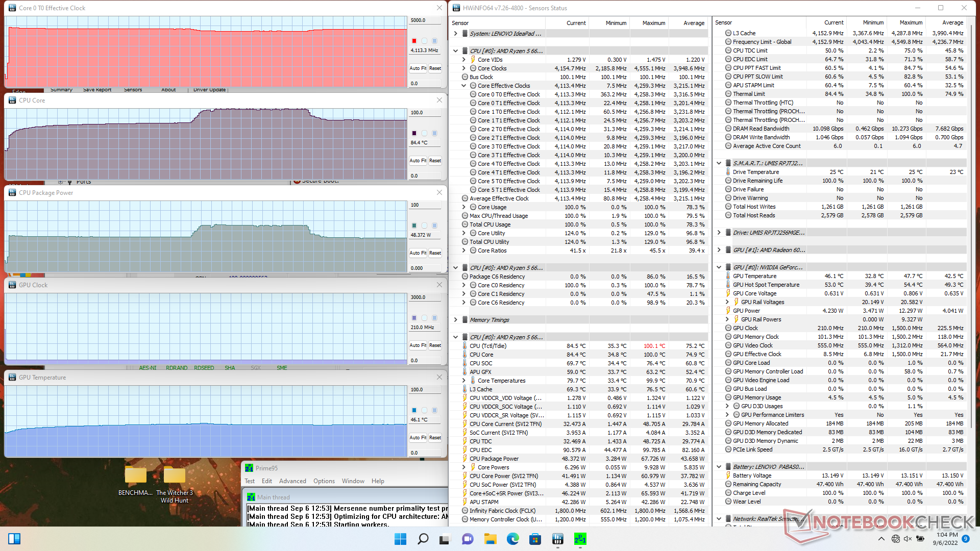This screenshot has height=551, width=980.
Task: Launch Microsoft Edge from the taskbar
Action: coord(512,539)
